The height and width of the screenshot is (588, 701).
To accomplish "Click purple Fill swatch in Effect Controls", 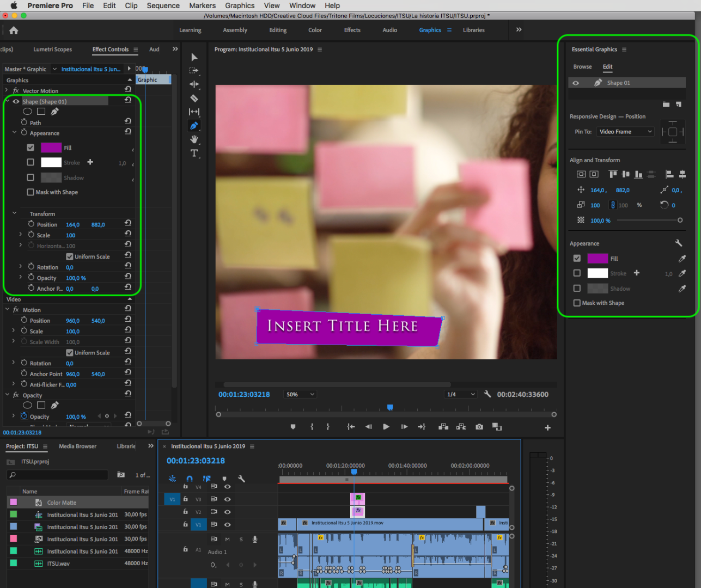I will click(51, 148).
